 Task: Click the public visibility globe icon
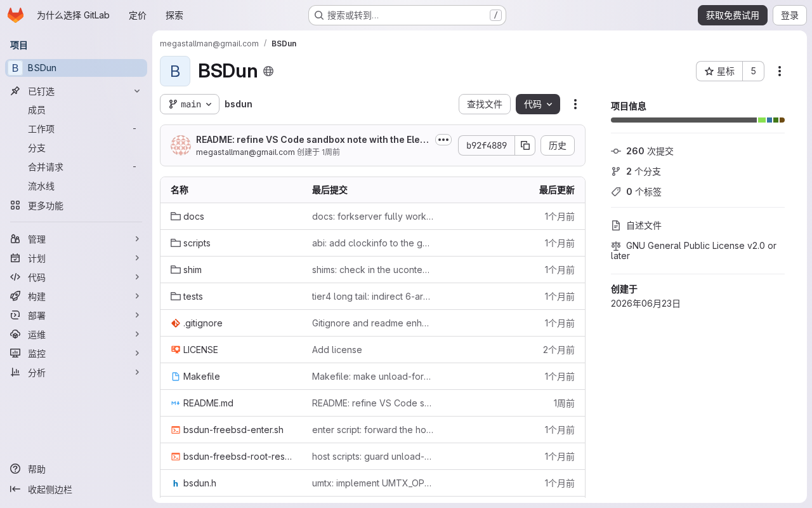coord(268,71)
